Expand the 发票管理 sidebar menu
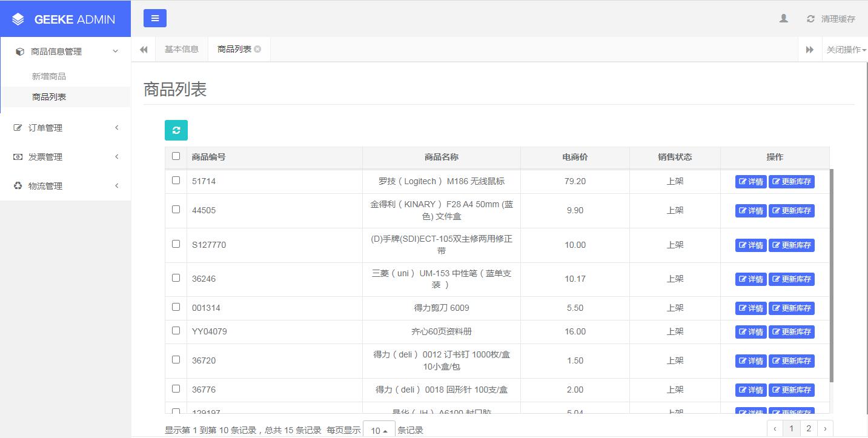This screenshot has width=868, height=438. pyautogui.click(x=65, y=157)
